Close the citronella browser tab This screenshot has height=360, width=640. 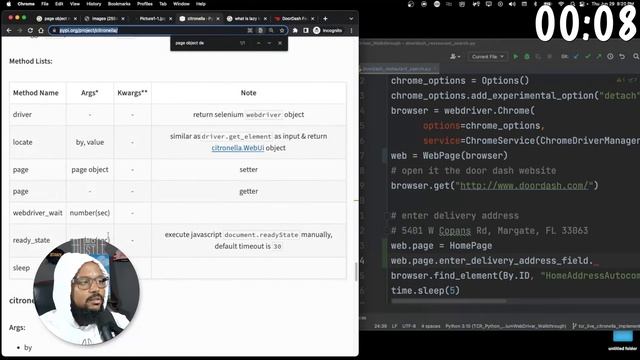tap(218, 18)
